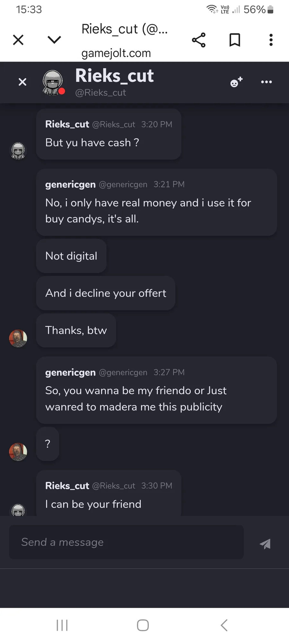Open the browser three-dot menu
Screen dimensions: 289x644
271,40
